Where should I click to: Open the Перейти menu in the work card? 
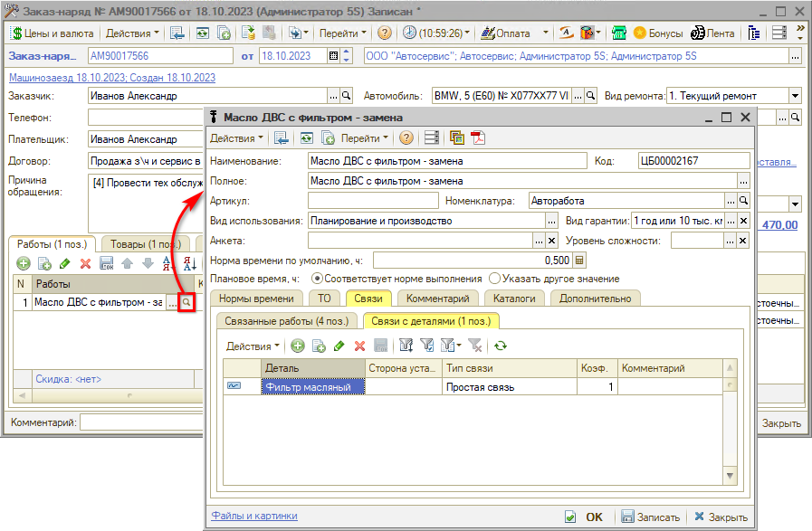(x=364, y=138)
